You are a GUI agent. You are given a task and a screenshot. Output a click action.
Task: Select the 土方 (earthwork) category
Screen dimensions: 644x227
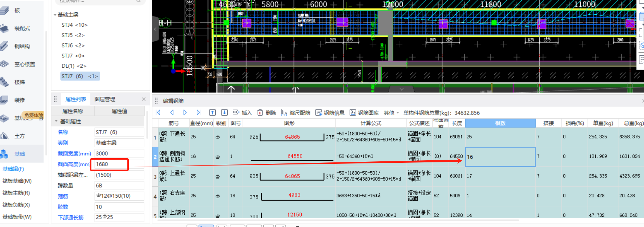(20, 136)
